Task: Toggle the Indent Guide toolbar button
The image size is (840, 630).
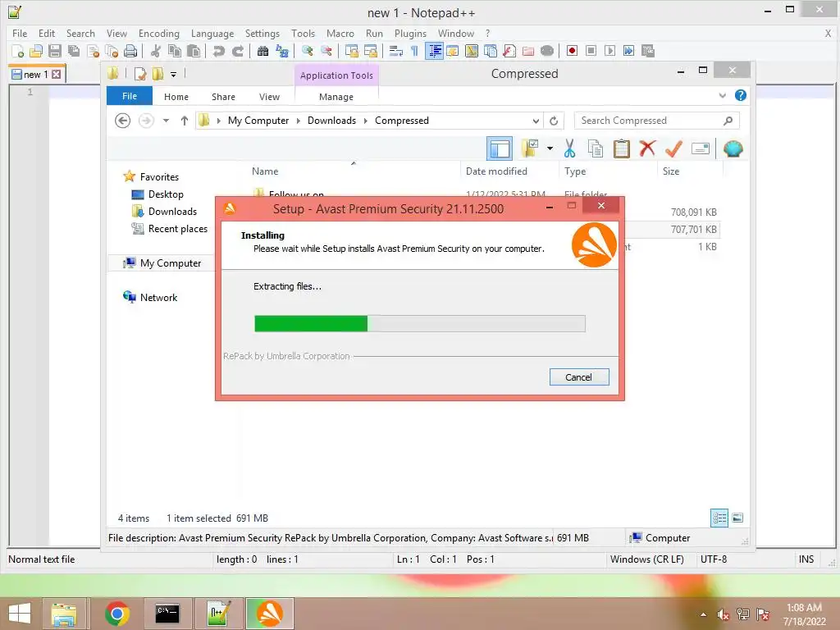Action: pos(435,51)
